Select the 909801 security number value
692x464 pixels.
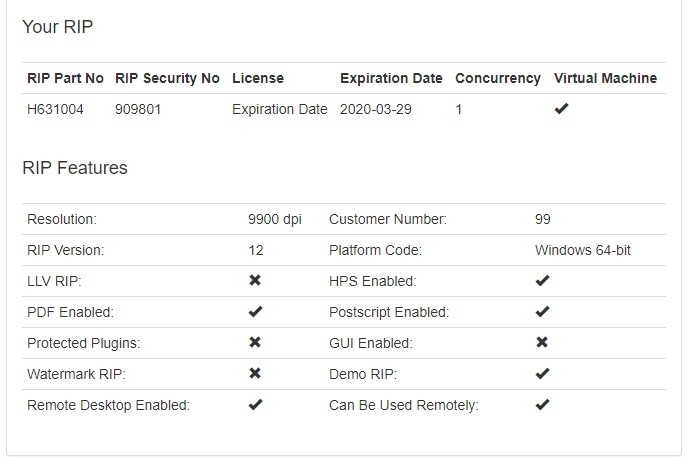coord(139,109)
